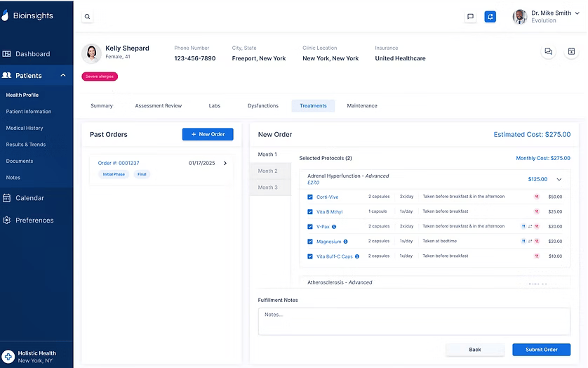Select the Month 2 tab
The width and height of the screenshot is (588, 368).
pos(267,171)
